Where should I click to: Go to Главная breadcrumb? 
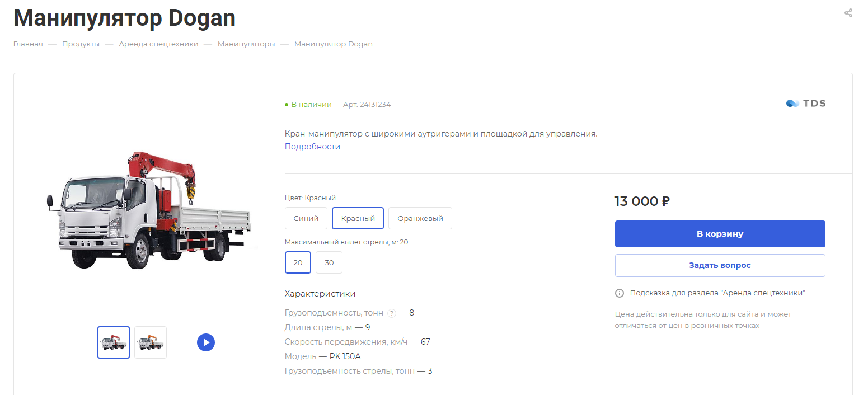[28, 44]
